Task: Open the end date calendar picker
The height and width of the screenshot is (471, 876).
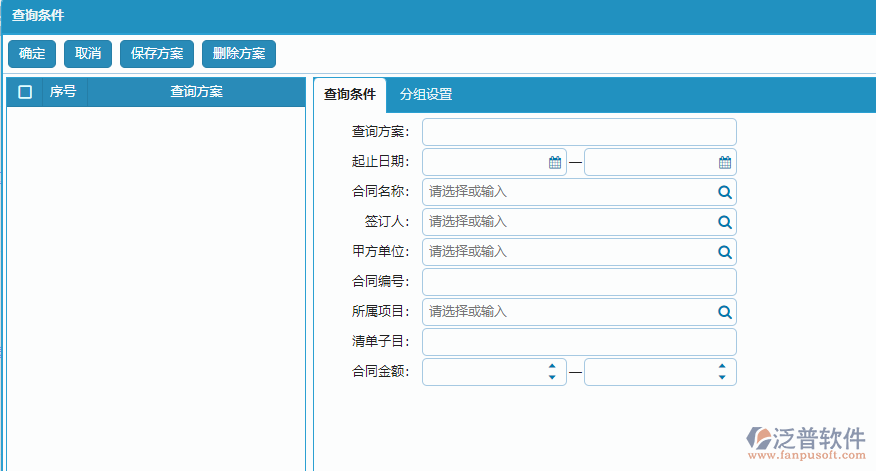Action: point(725,162)
